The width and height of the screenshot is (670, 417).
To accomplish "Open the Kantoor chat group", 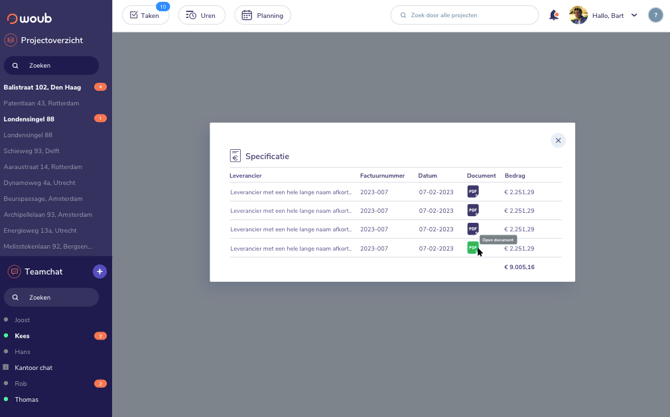I will [33, 367].
